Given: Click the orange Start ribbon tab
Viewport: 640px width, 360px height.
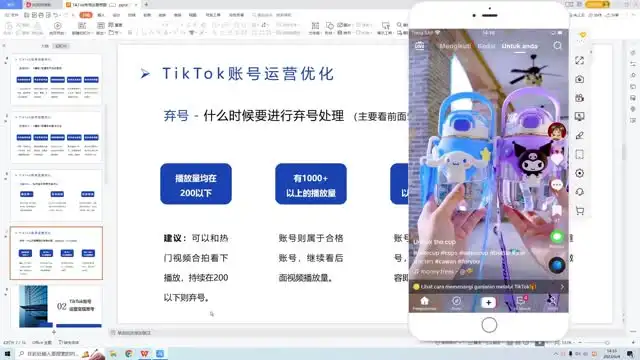Looking at the screenshot, I should click(x=86, y=15).
